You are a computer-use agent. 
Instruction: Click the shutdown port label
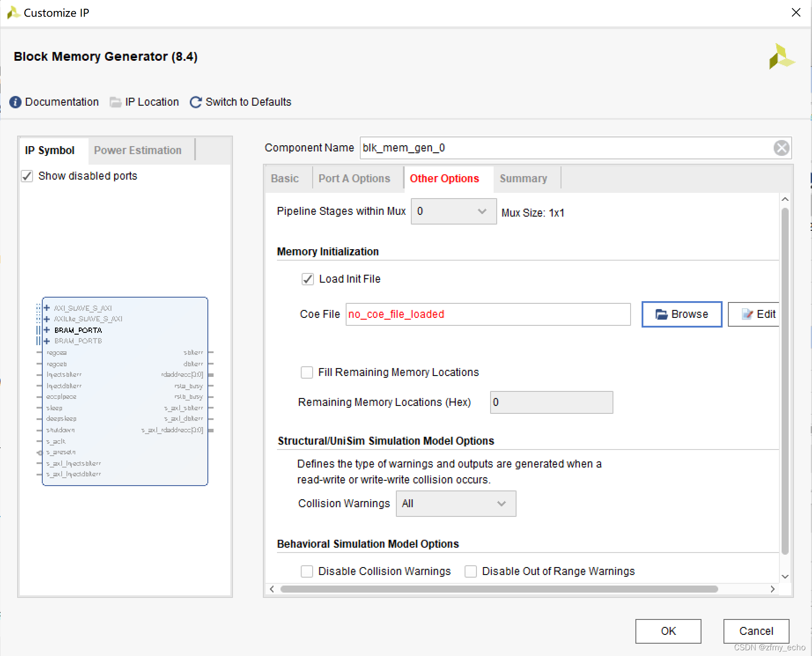point(60,430)
